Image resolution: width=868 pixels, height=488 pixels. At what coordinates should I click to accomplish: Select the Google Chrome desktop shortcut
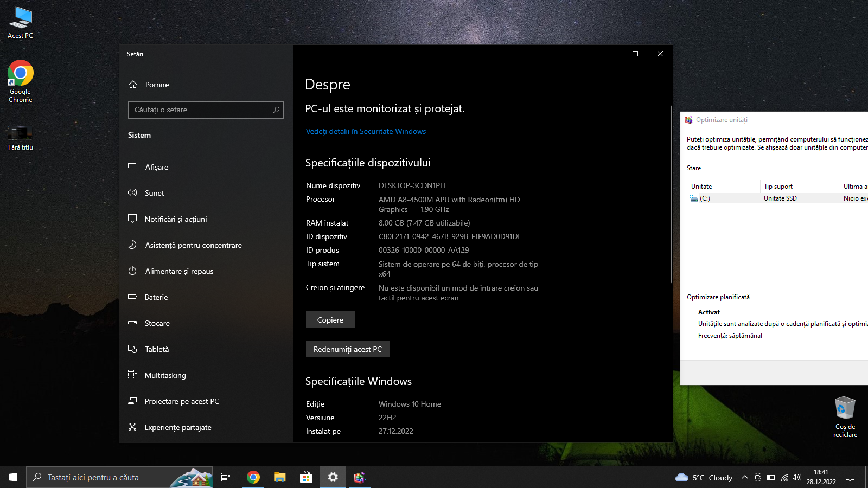click(21, 81)
